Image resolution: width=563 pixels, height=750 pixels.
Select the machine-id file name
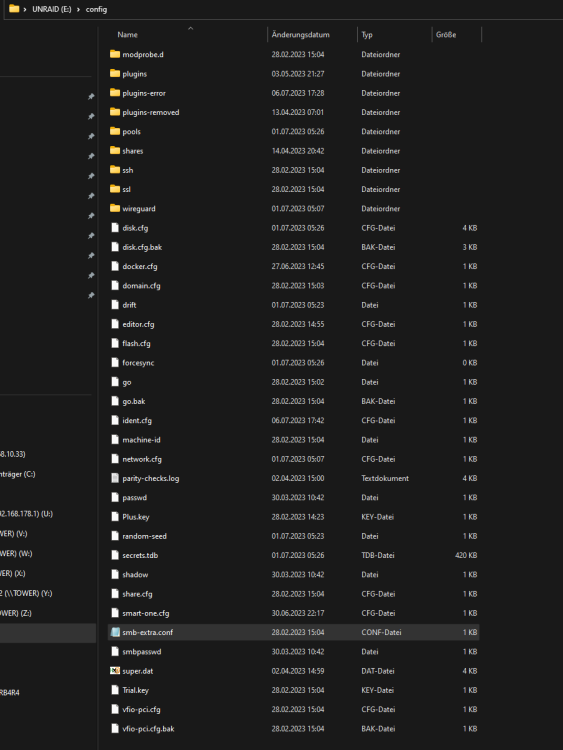[141, 440]
